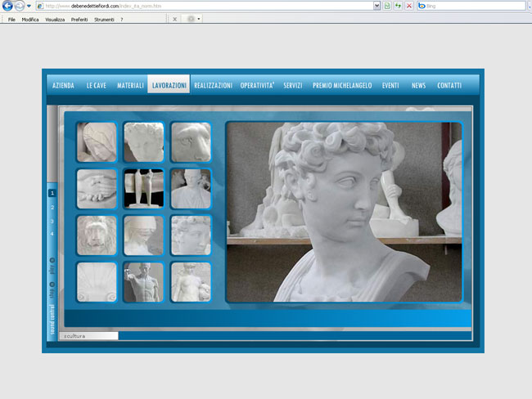The width and height of the screenshot is (532, 399).
Task: Click the David profile head thumbnail
Action: (191, 235)
